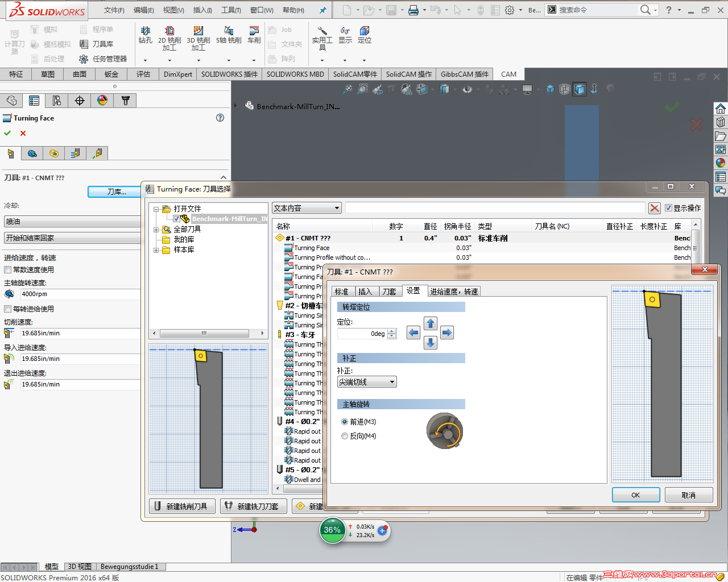This screenshot has height=582, width=728.
Task: Click the 新建铣削刀具 button
Action: [x=182, y=506]
